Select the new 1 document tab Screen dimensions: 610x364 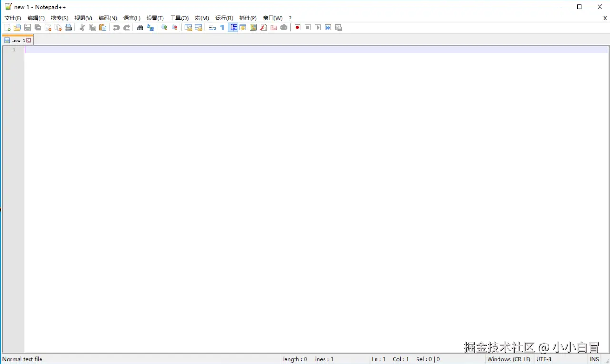click(x=18, y=40)
